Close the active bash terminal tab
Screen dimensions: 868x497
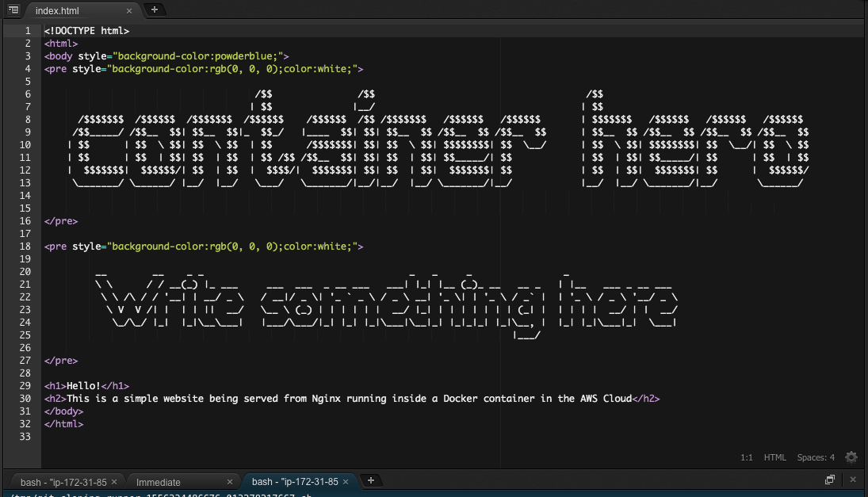click(x=346, y=481)
